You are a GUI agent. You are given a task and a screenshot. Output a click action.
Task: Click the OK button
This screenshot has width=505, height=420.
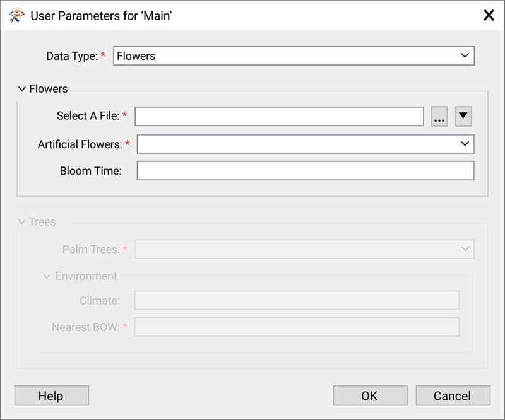370,395
